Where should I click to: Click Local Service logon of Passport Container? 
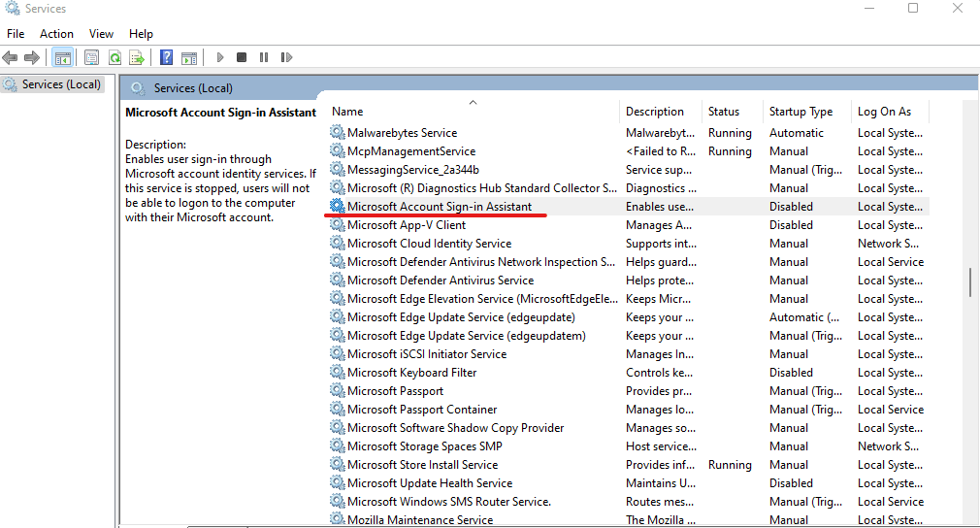click(891, 409)
